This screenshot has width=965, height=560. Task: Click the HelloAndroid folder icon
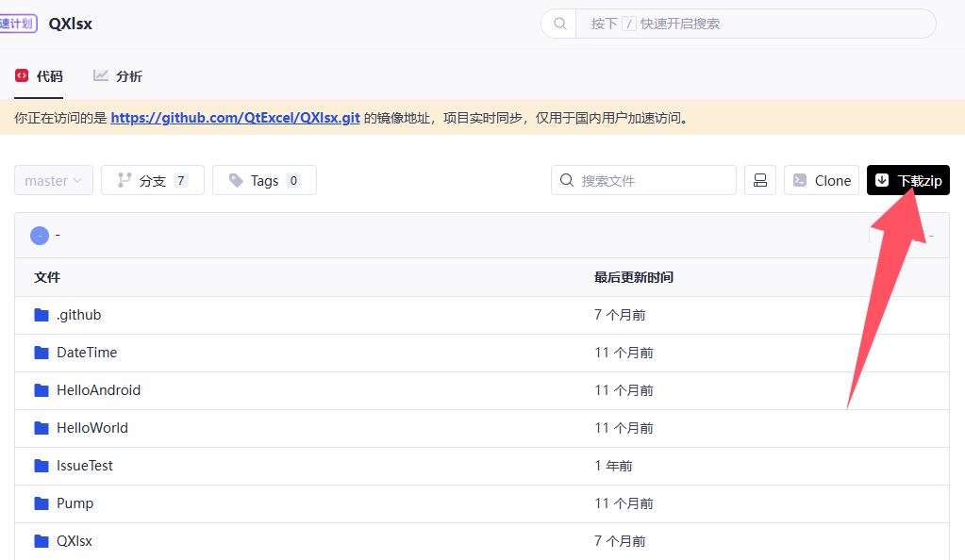point(42,390)
